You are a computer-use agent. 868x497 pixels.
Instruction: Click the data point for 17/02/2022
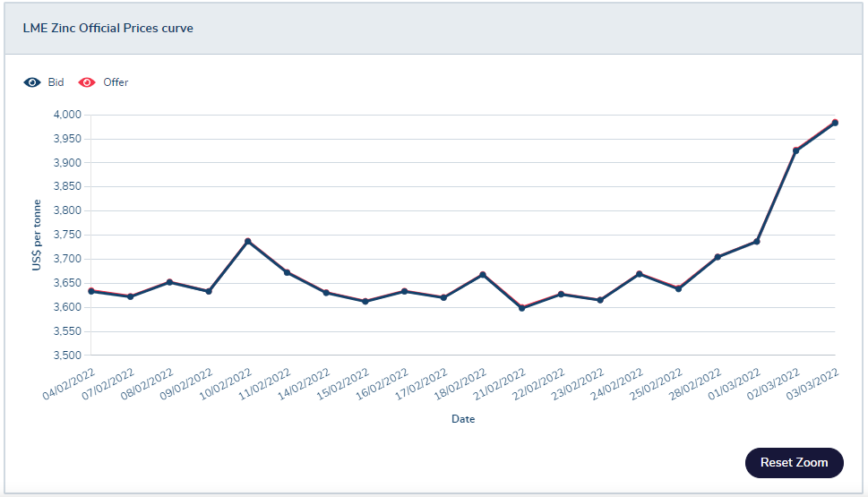click(x=443, y=298)
